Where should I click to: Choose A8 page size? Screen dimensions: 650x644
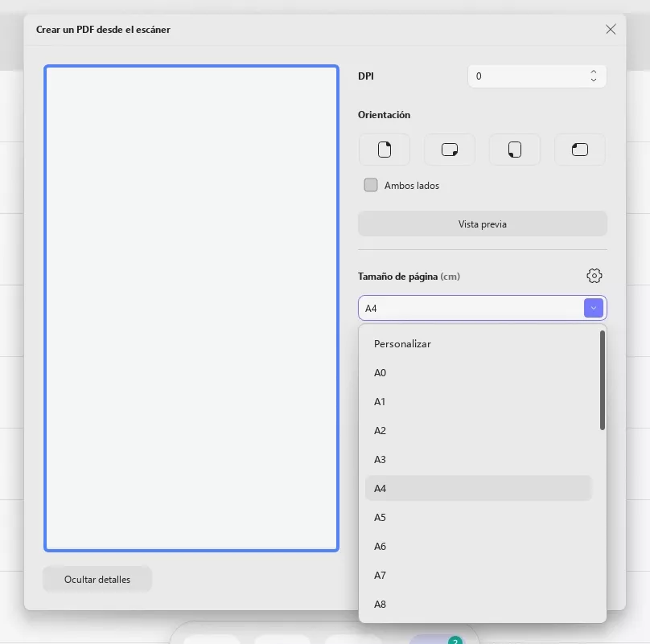tap(479, 605)
